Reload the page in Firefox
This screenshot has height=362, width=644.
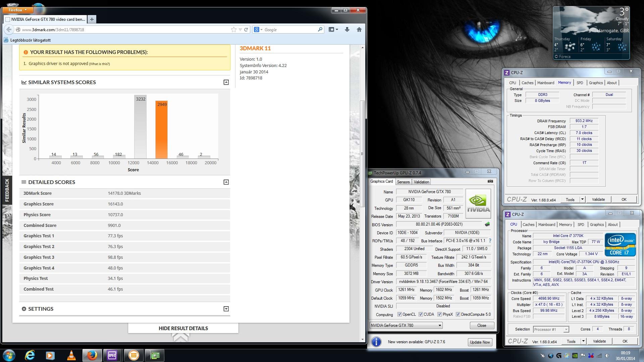pos(246,29)
